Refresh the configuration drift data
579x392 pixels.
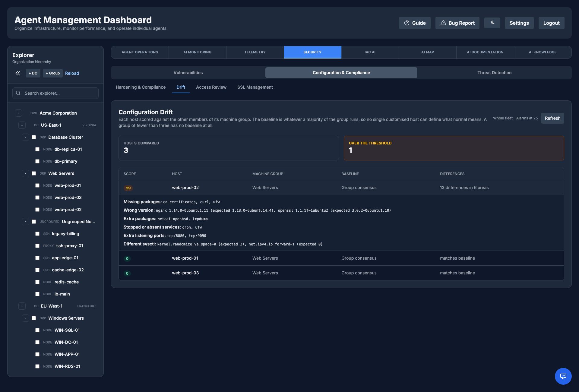(x=552, y=118)
